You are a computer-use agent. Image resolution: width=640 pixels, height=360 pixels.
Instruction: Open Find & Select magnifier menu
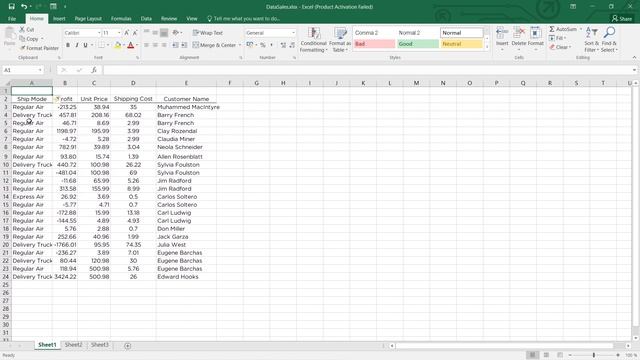(609, 40)
